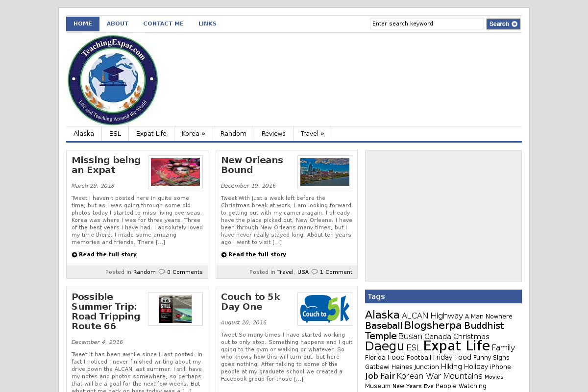588x392 pixels.
Task: Click comment bubble icon on New Orleans Bound
Action: click(x=315, y=272)
